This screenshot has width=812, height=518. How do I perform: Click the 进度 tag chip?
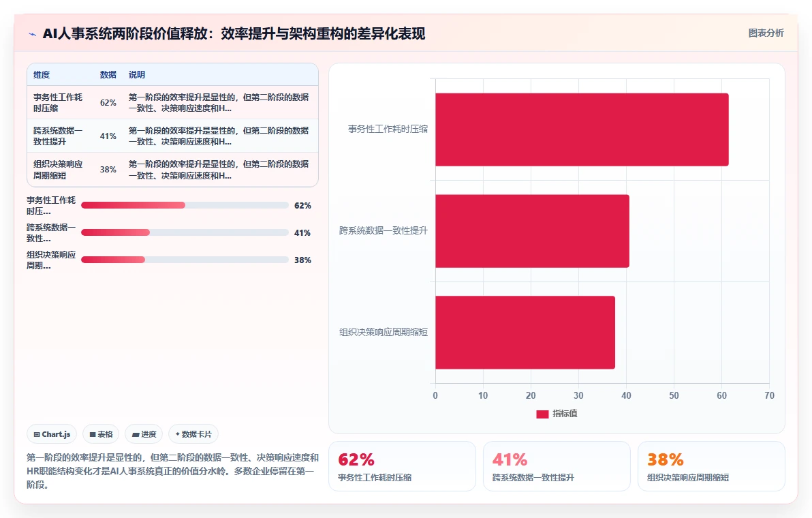click(x=144, y=434)
